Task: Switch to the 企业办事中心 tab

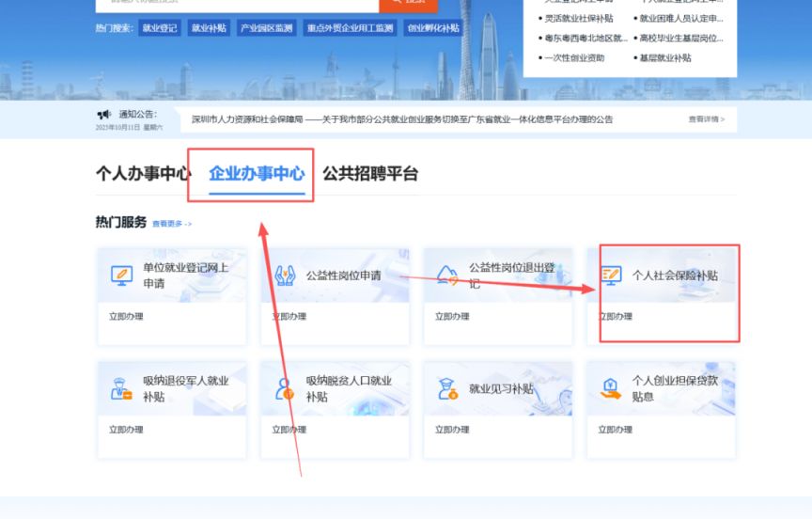Action: [x=257, y=174]
